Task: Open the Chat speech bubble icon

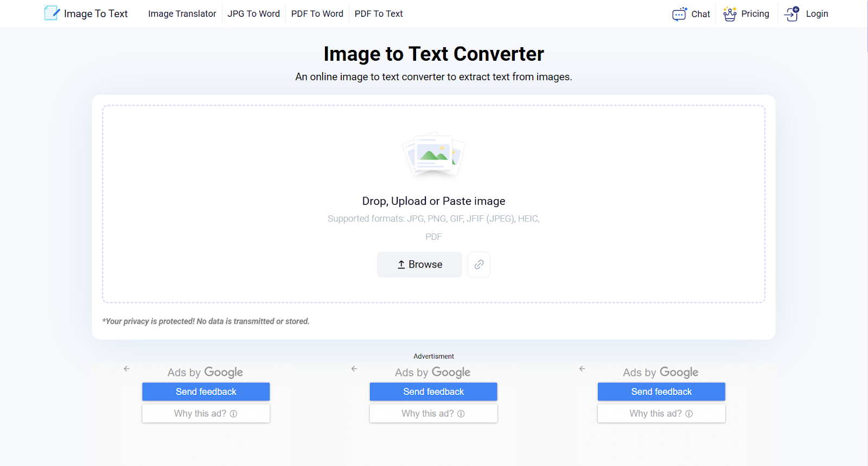Action: coord(679,14)
